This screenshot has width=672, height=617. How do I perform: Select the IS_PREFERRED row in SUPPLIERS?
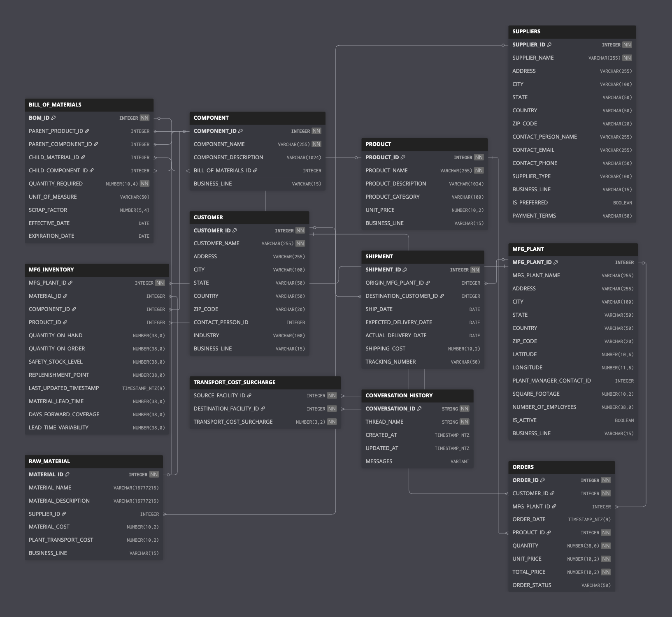572,203
